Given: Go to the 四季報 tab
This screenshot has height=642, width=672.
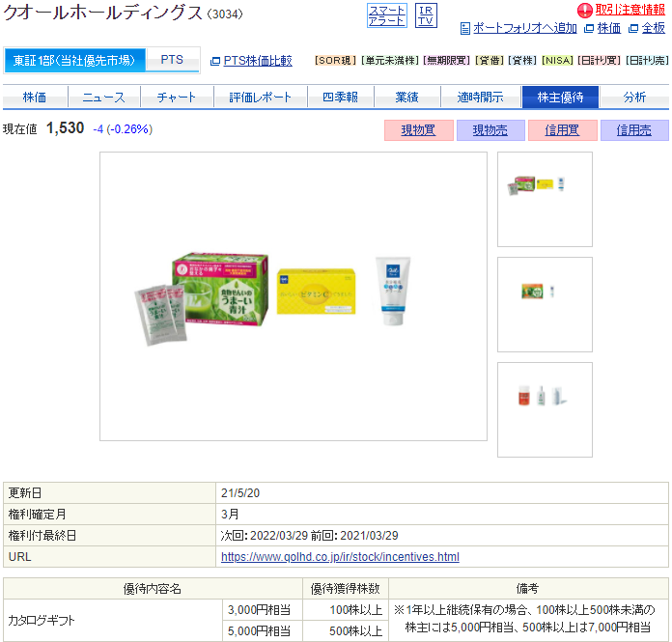Looking at the screenshot, I should pos(340,97).
